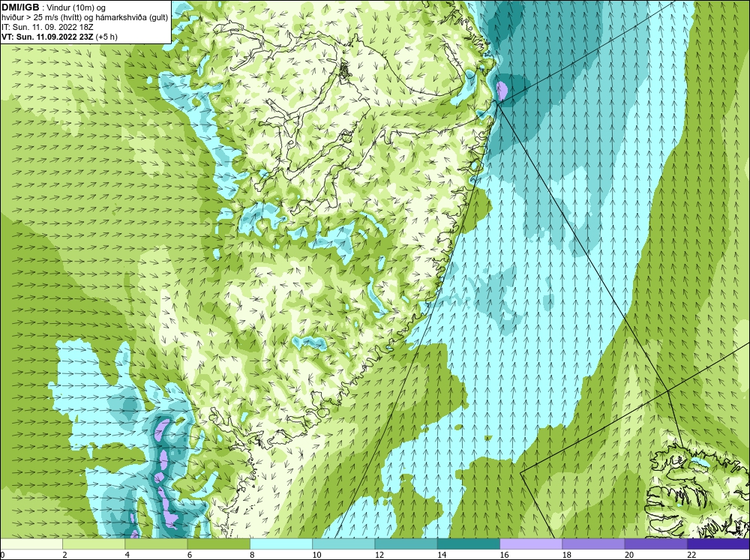
Task: Click the 20–22 m/s violet legend swatch
Action: tap(656, 544)
